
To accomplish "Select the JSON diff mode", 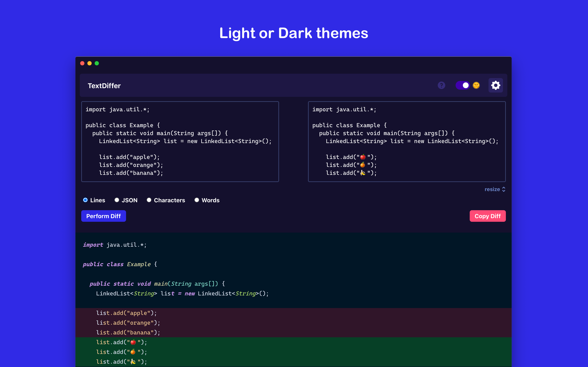I will coord(117,200).
